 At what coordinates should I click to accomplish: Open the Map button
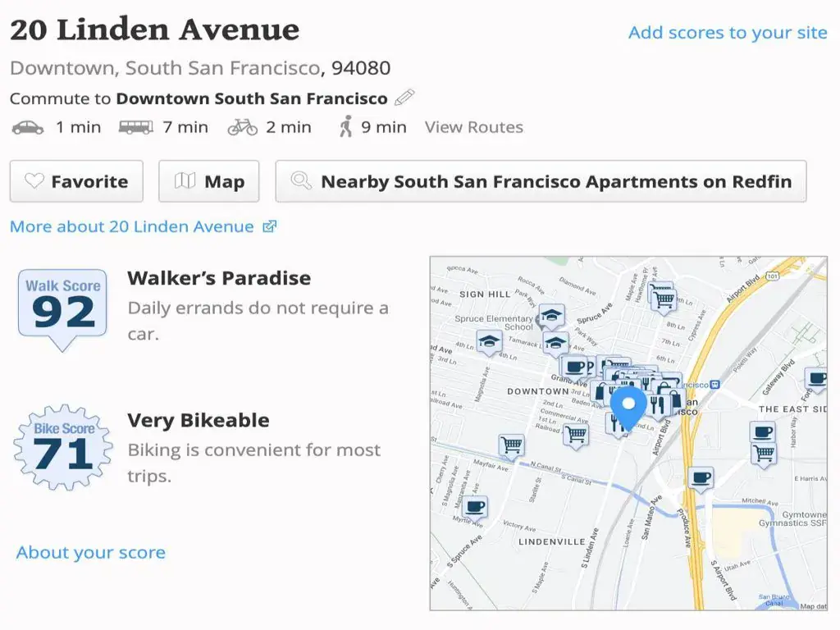[x=209, y=181]
